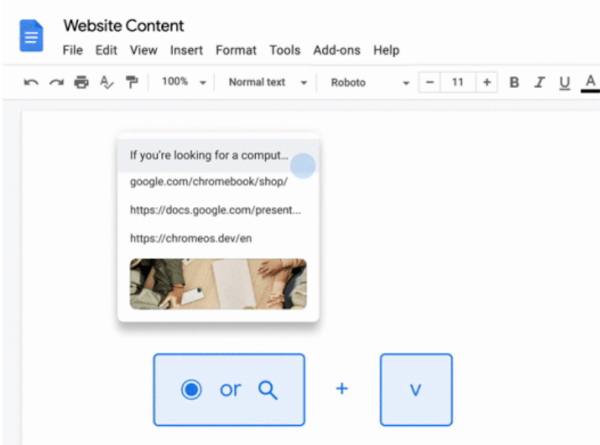
Task: Open the Help menu
Action: click(x=386, y=50)
